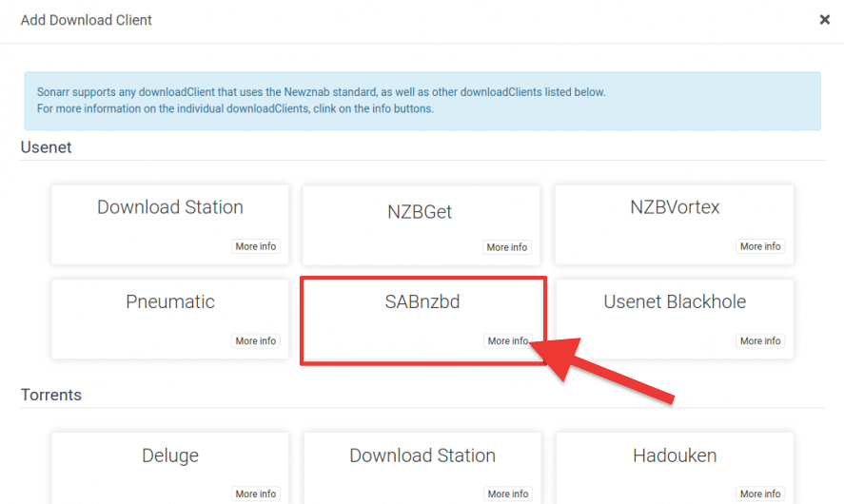844x504 pixels.
Task: Click More info on the NZBGet card
Action: pos(507,247)
